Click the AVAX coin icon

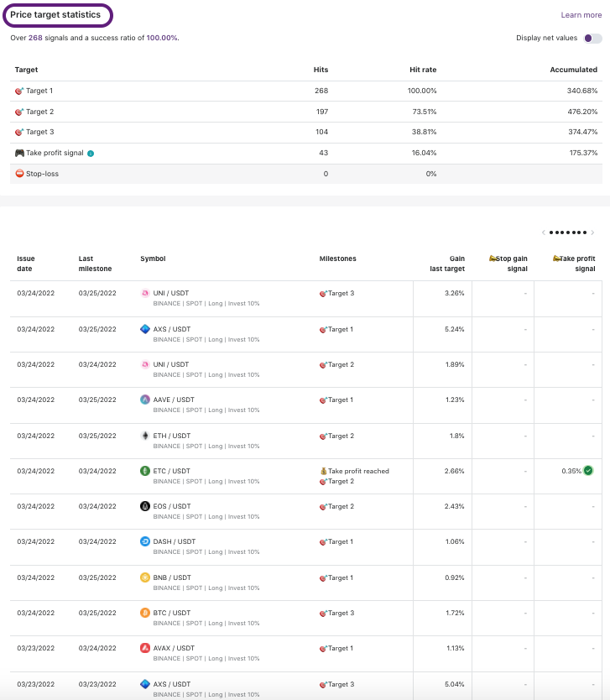[x=145, y=648]
